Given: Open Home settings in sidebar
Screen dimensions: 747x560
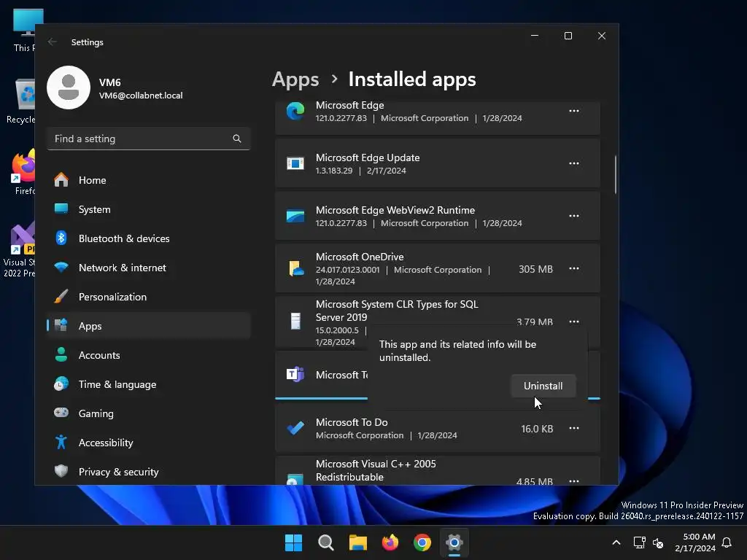Looking at the screenshot, I should click(x=149, y=180).
